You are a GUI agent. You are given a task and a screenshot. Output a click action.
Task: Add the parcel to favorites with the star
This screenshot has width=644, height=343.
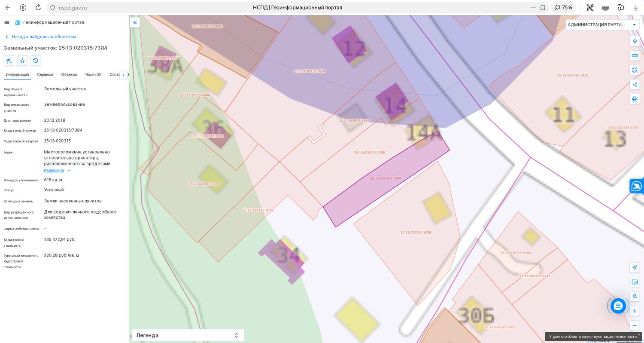pyautogui.click(x=22, y=61)
